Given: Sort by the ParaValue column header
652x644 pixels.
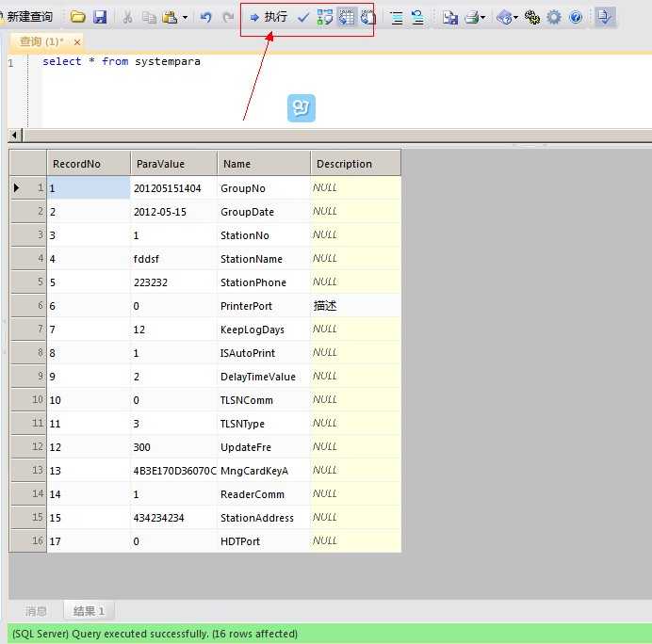Looking at the screenshot, I should [173, 164].
